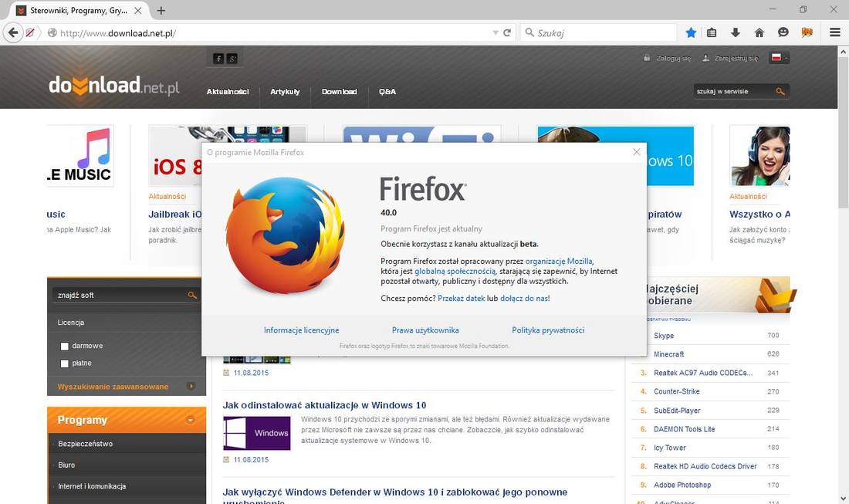Open the Aktualności menu item
The image size is (849, 504).
pos(228,92)
